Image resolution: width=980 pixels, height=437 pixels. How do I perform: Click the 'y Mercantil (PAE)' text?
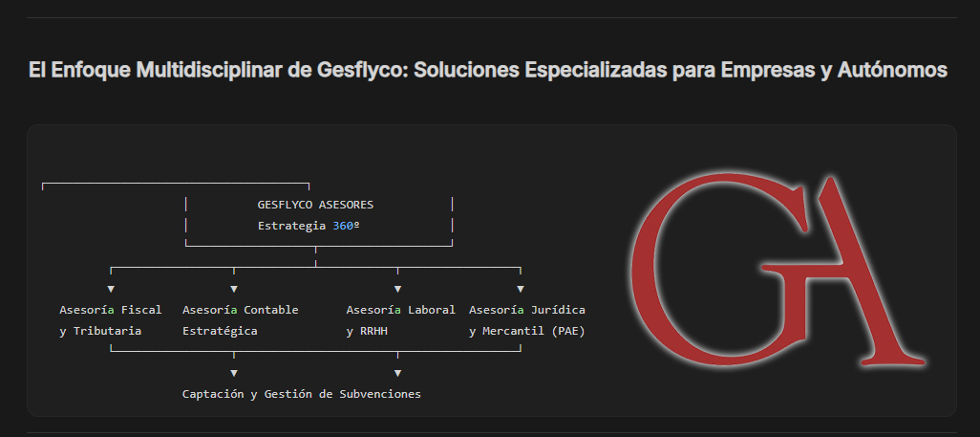coord(527,331)
